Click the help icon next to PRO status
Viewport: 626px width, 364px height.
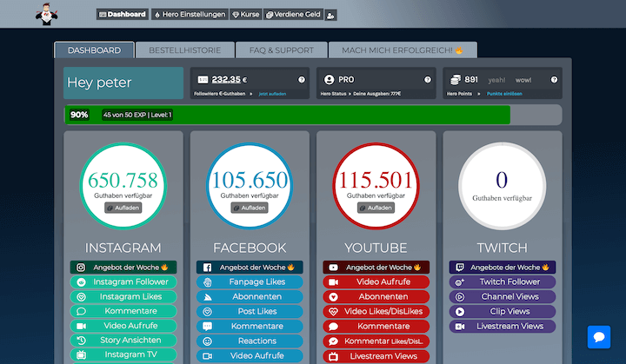tap(428, 80)
